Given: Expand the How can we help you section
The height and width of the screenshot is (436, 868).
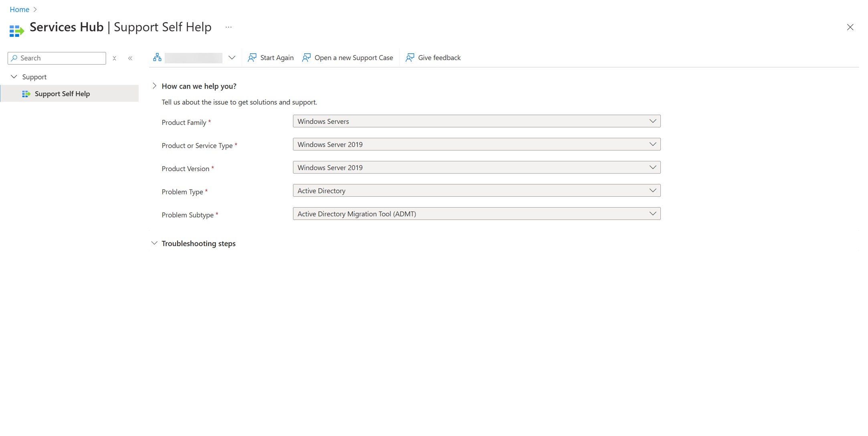Looking at the screenshot, I should pyautogui.click(x=155, y=86).
